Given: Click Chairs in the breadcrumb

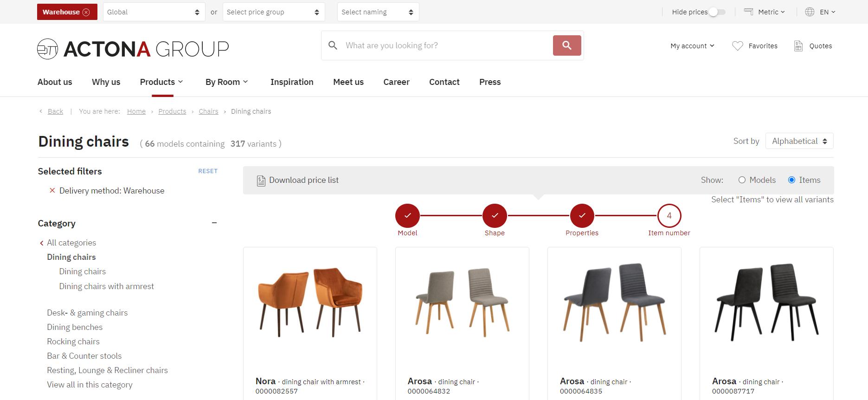Looking at the screenshot, I should point(208,111).
